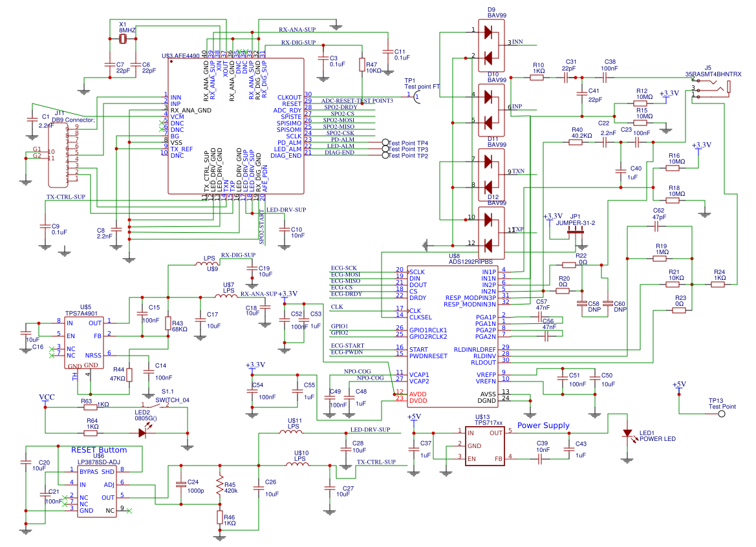Select the RESP_MODPIN3P pin label
This screenshot has width=756, height=547.
coord(470,298)
